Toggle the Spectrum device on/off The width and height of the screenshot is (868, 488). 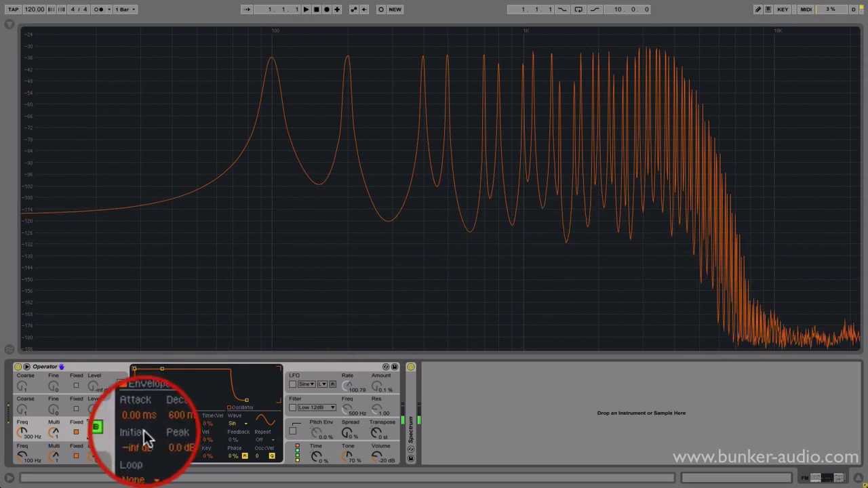[411, 367]
